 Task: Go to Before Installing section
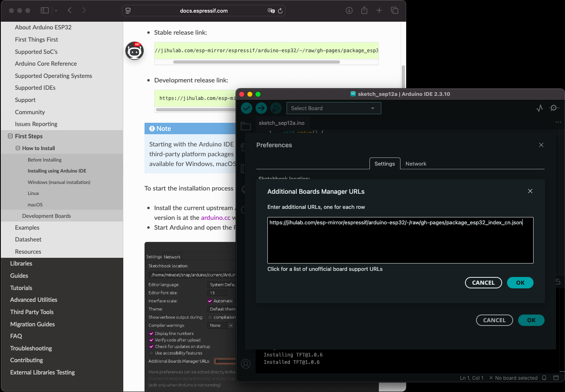coord(44,160)
